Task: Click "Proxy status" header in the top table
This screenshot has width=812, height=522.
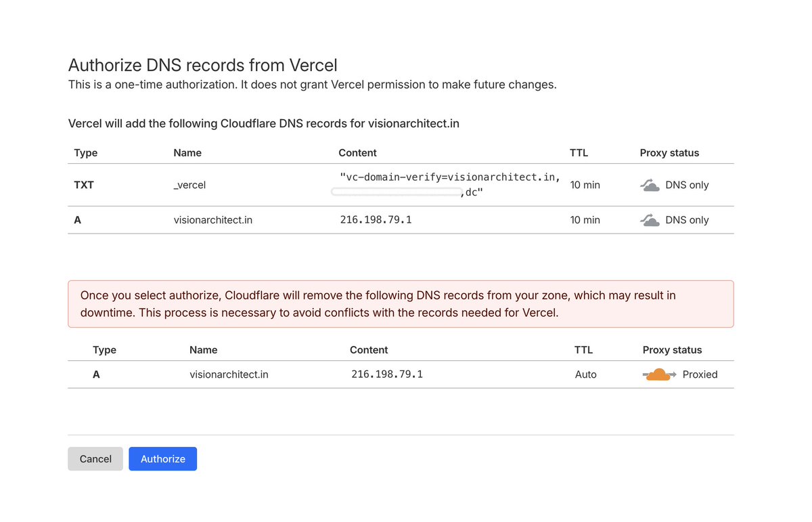Action: (669, 153)
